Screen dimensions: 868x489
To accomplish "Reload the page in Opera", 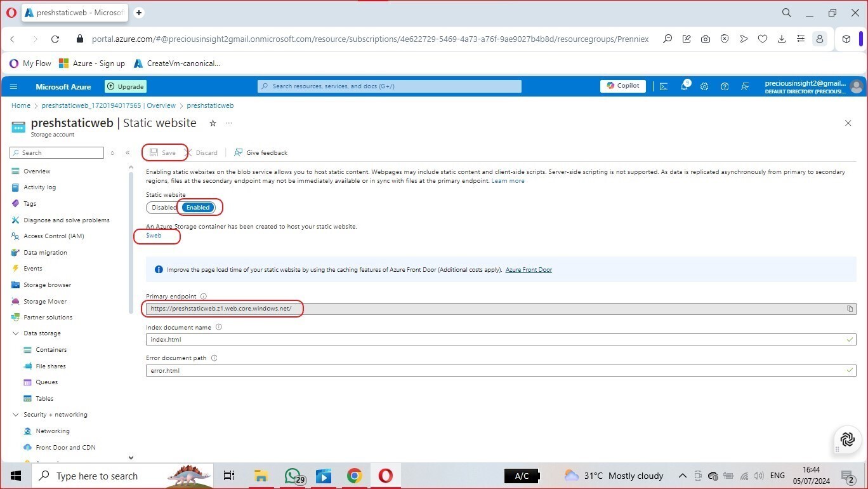I will tap(55, 39).
